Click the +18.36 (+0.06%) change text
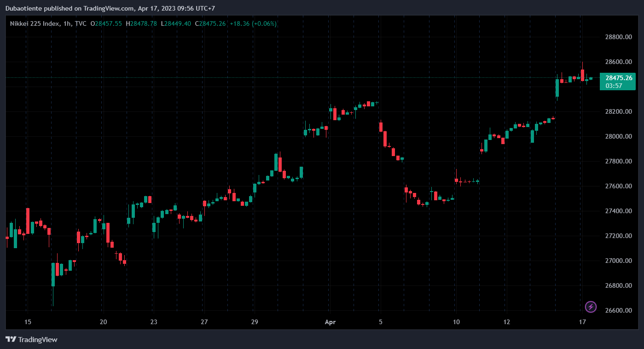 coord(253,23)
